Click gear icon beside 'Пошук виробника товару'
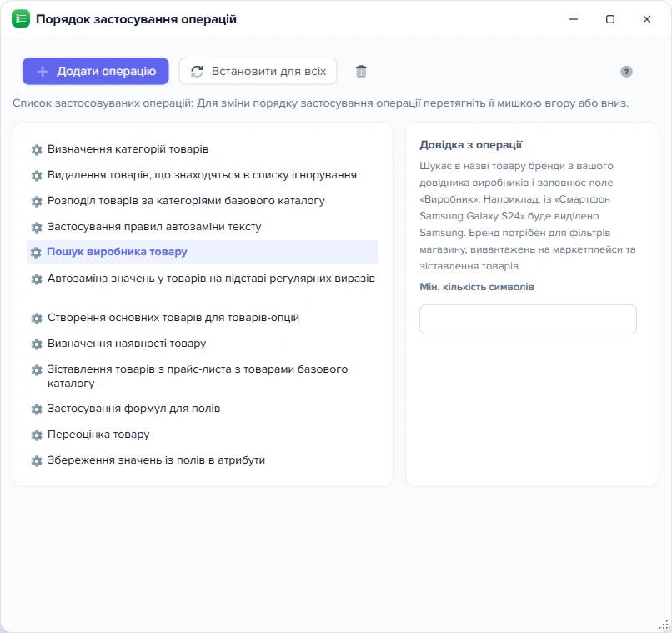672x633 pixels. [x=36, y=253]
